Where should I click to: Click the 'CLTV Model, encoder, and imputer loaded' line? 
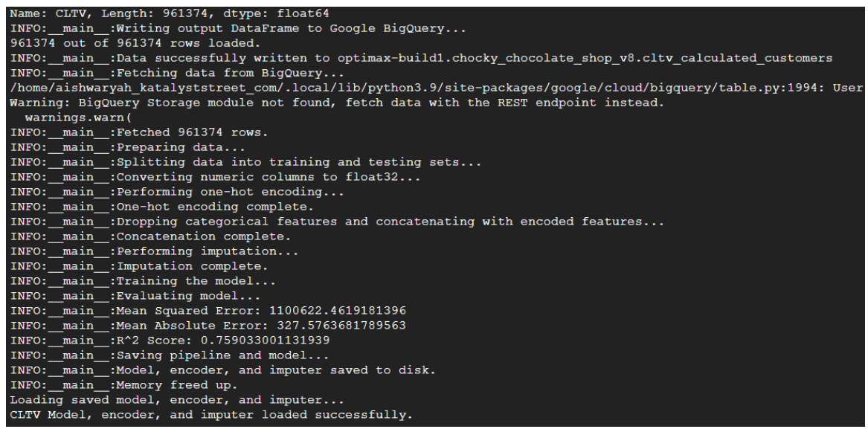click(x=211, y=415)
